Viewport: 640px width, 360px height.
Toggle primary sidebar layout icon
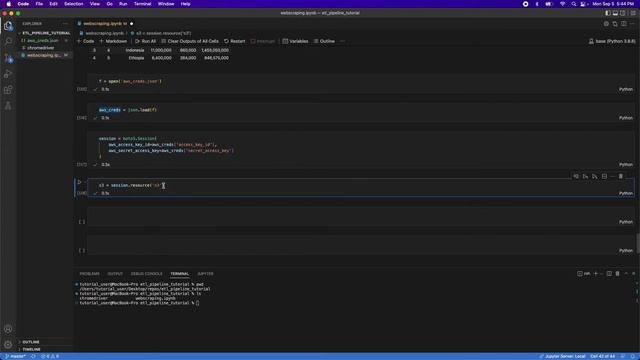pyautogui.click(x=608, y=13)
